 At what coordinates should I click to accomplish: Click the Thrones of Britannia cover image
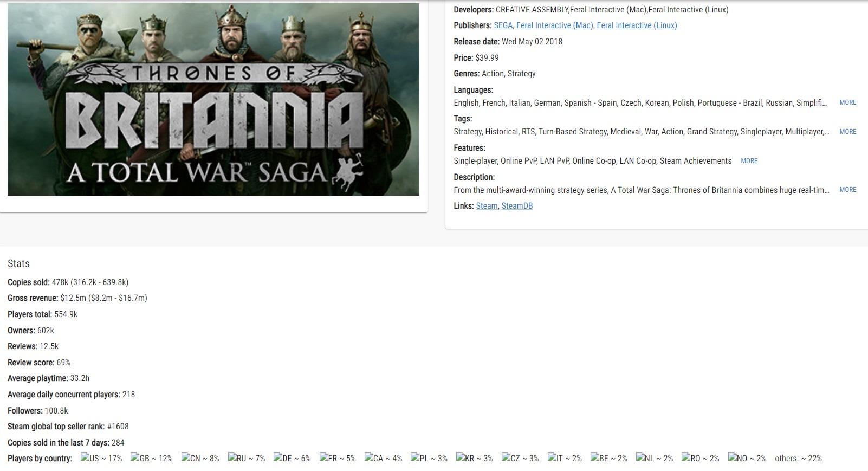(x=213, y=100)
